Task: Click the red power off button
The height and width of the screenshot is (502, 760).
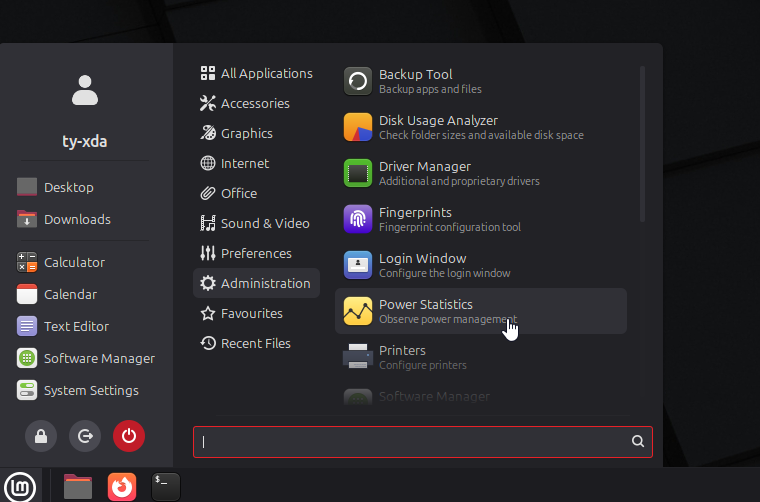Action: coord(129,436)
